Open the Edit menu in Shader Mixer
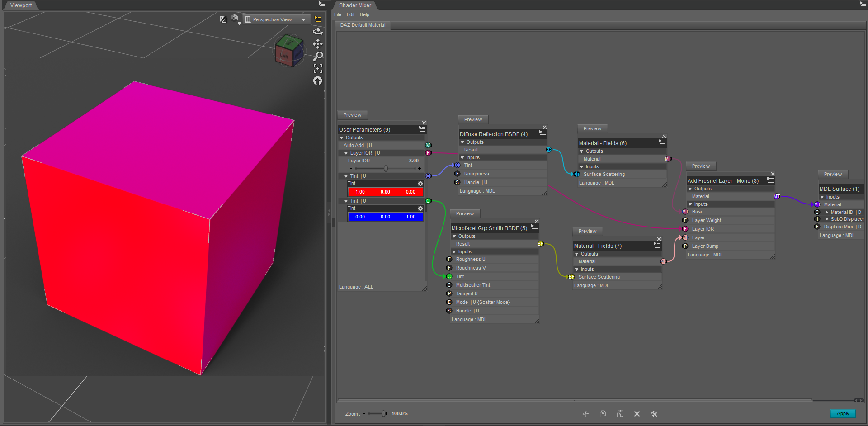This screenshot has width=868, height=426. coord(350,14)
